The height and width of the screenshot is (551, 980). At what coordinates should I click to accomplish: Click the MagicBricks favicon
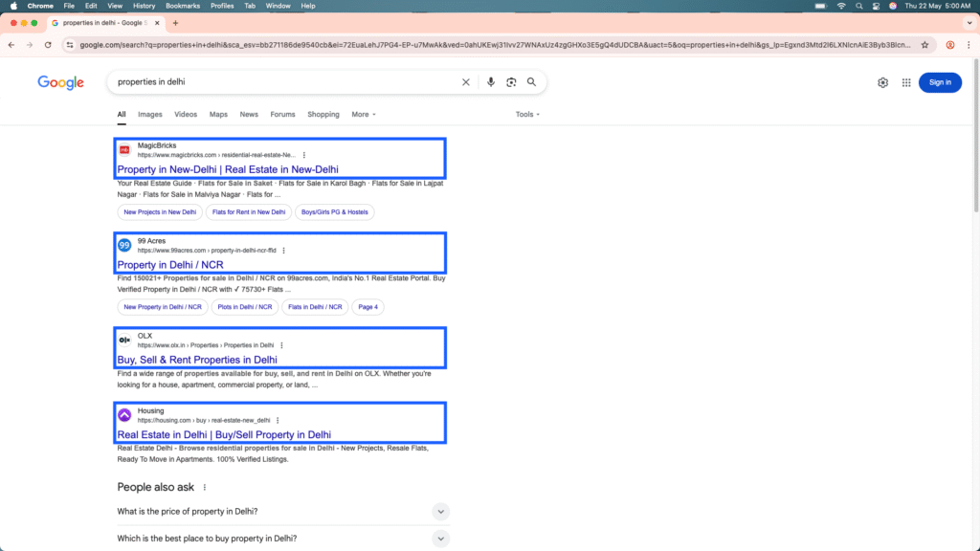point(124,150)
